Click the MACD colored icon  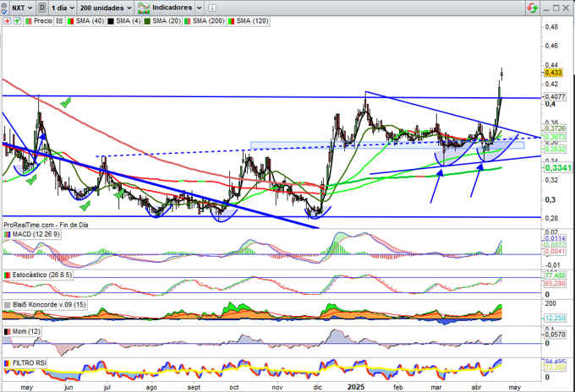click(x=8, y=234)
